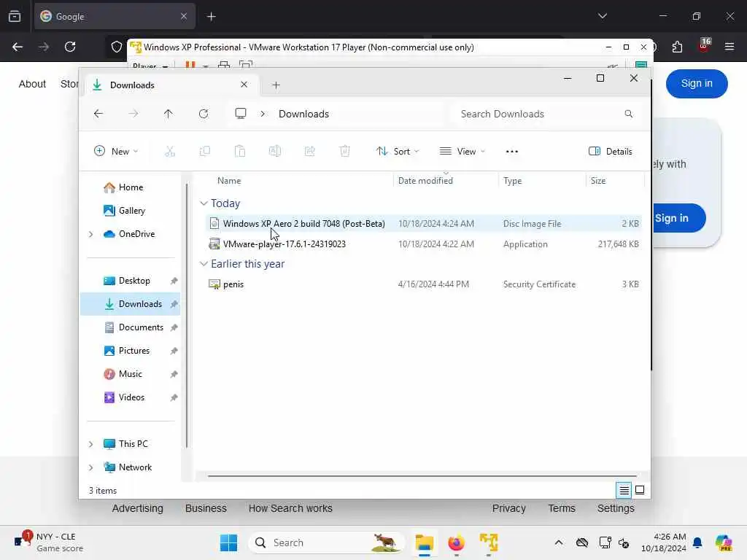The width and height of the screenshot is (747, 560).
Task: Click the Delete trash icon in Explorer toolbar
Action: 345,152
